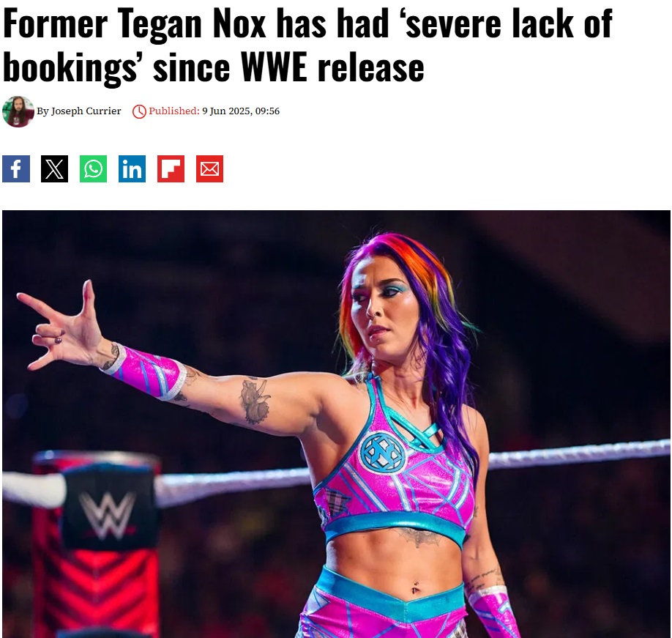Click the white ring rope in photo
The image size is (672, 638).
point(579,453)
